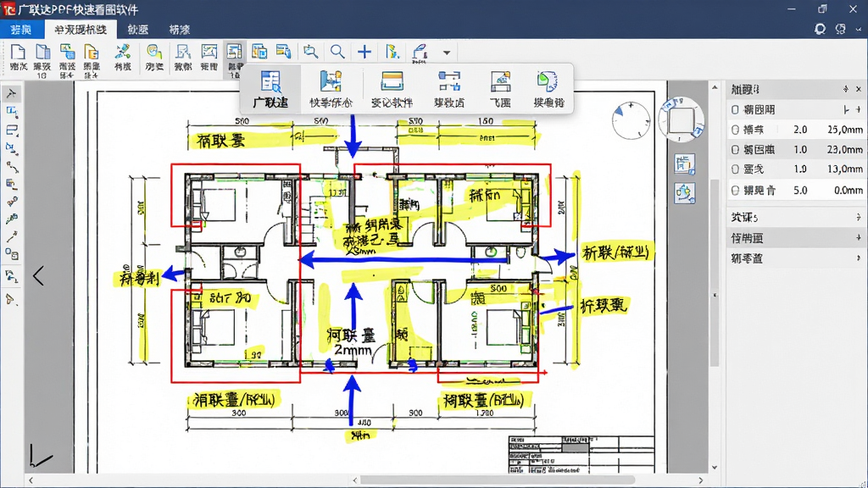Click the icon beside the headset at top right
Screen dimensions: 868x488
840,29
